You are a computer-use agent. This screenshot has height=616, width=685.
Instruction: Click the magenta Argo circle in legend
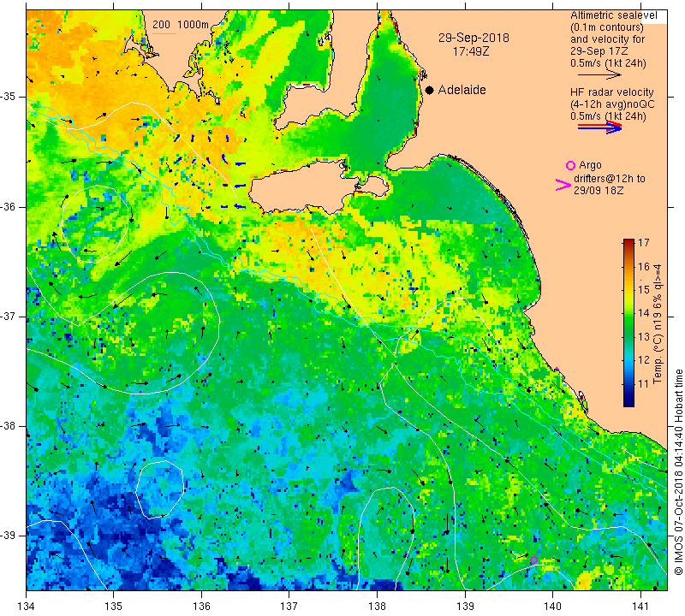570,165
